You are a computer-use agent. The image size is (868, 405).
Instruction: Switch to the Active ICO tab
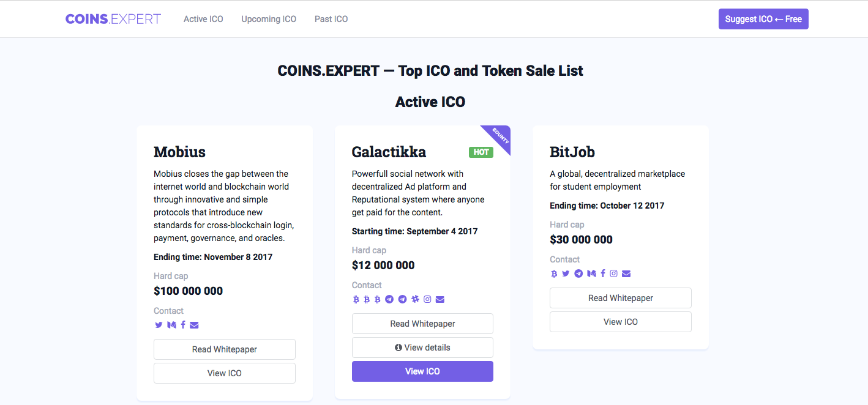[203, 19]
